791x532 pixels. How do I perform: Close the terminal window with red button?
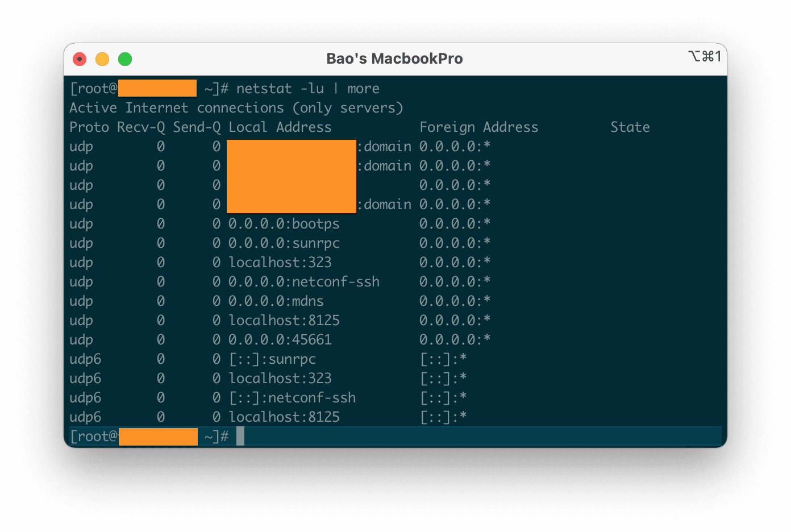point(80,59)
